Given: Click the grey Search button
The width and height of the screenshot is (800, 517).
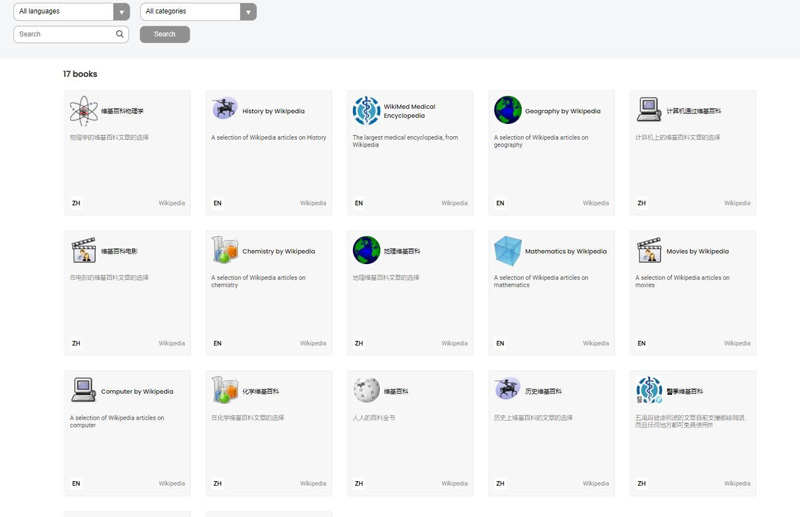Looking at the screenshot, I should (165, 34).
